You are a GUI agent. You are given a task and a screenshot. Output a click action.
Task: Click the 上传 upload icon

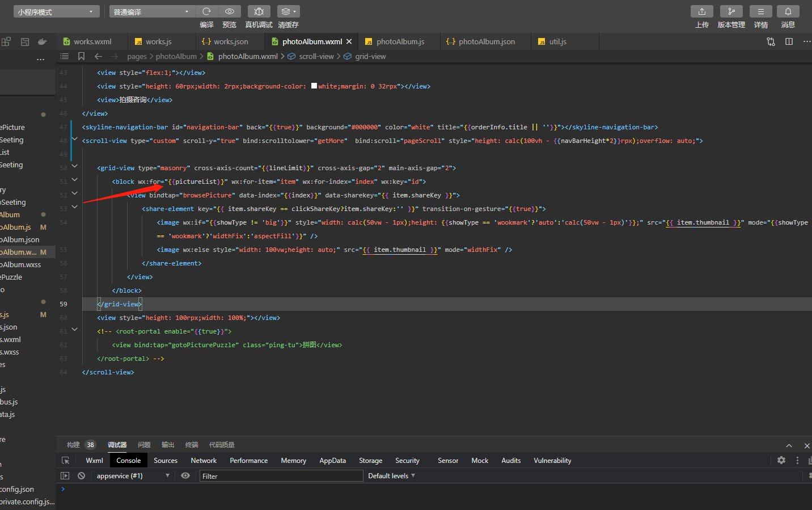(702, 11)
